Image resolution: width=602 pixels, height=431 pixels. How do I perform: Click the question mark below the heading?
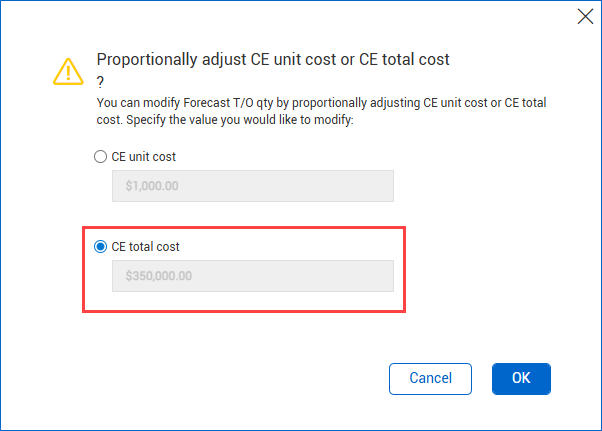[x=100, y=82]
